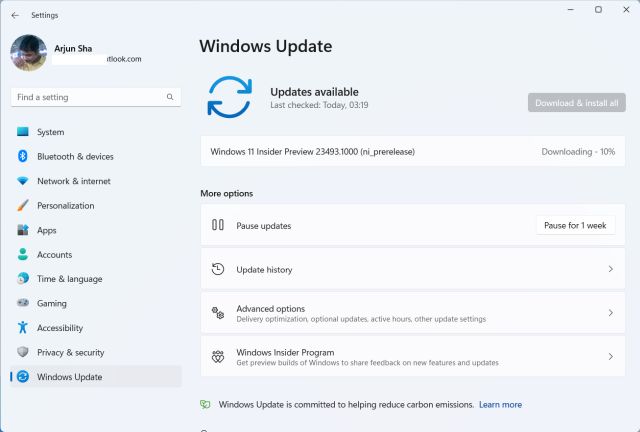
Task: Select Time & language section
Action: (69, 279)
